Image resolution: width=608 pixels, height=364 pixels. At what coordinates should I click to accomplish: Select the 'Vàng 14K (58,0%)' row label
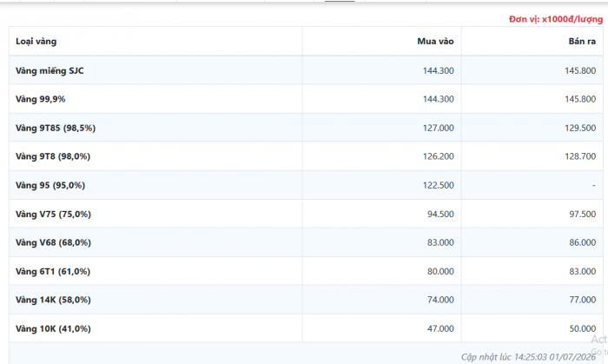click(x=53, y=300)
